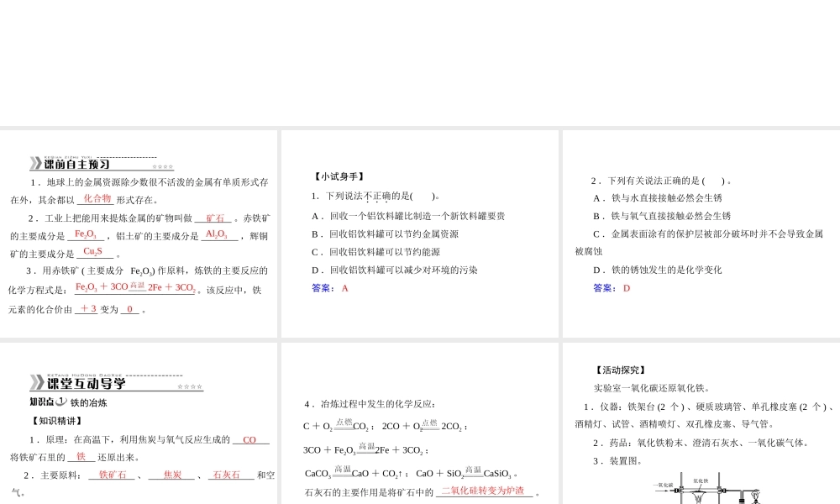The width and height of the screenshot is (840, 504).
Task: Select option D 回收铝饮料罐可以减少对环境的污染
Action: [x=394, y=270]
